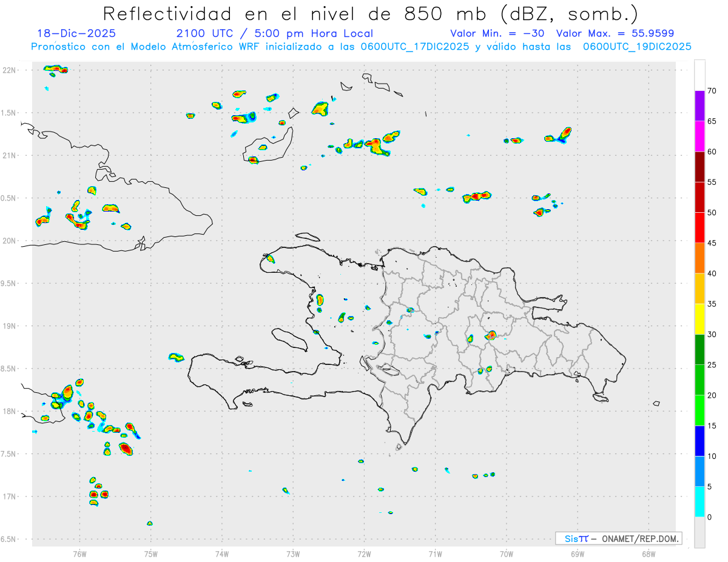Click the '75W' longitude label
Image resolution: width=728 pixels, height=562 pixels.
[151, 554]
